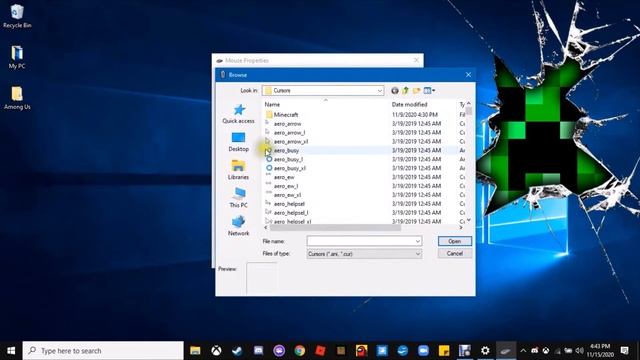
Task: Click the scroll down arrow in file list
Action: click(469, 220)
